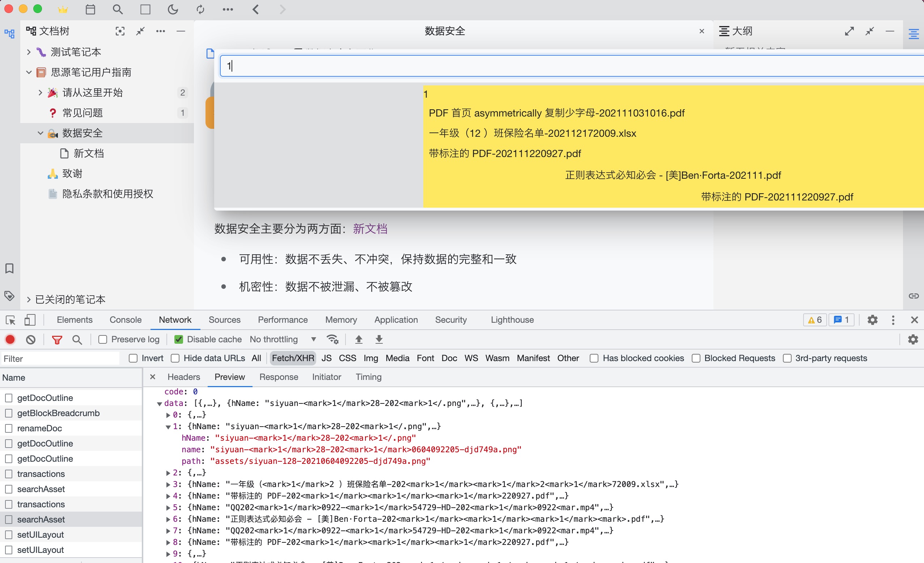Stop recording with the red record button

10,339
